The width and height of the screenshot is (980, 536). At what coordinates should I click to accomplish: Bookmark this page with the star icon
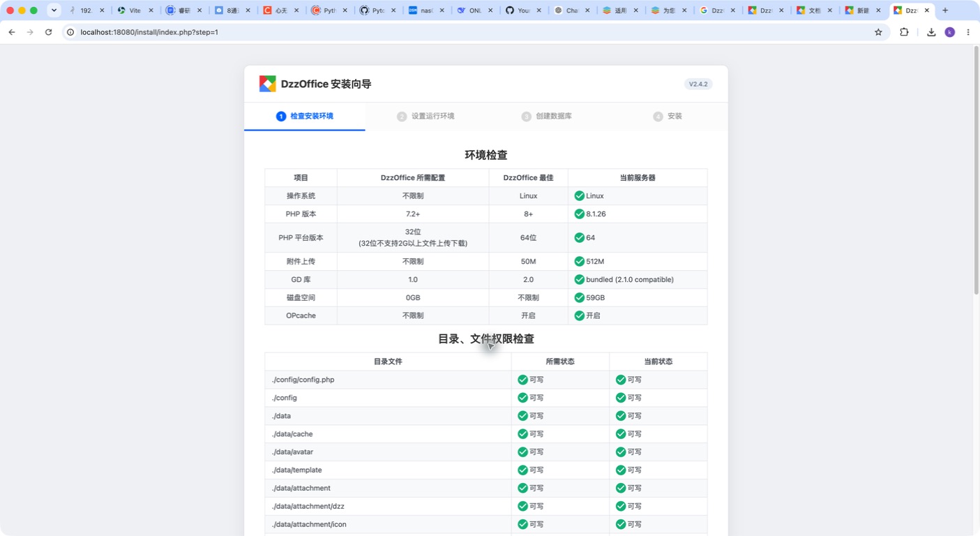click(x=878, y=32)
